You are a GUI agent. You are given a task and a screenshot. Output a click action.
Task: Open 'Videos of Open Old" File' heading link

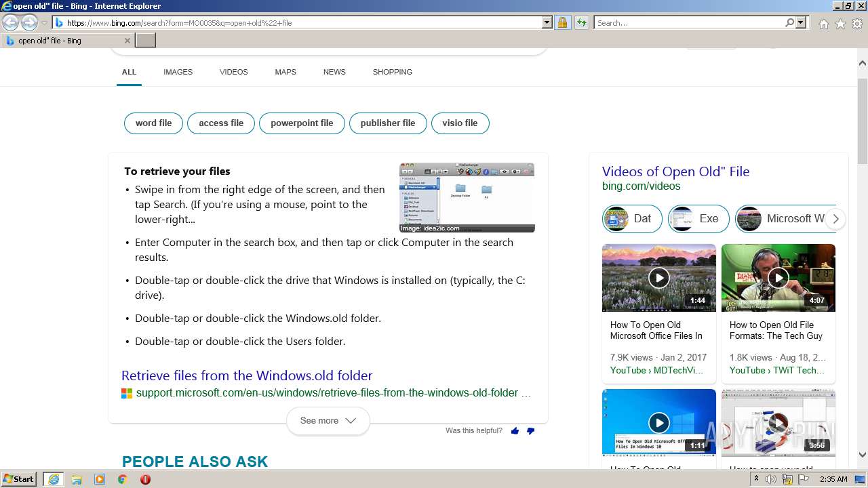[x=675, y=171]
